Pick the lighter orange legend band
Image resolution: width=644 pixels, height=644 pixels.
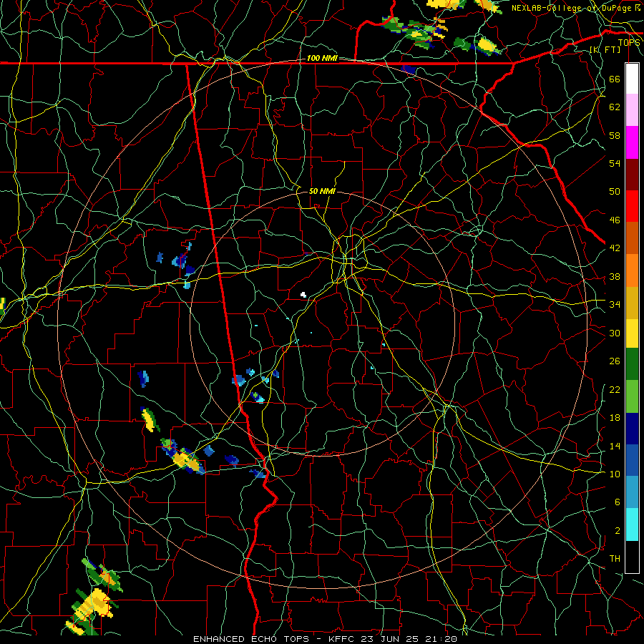632,270
